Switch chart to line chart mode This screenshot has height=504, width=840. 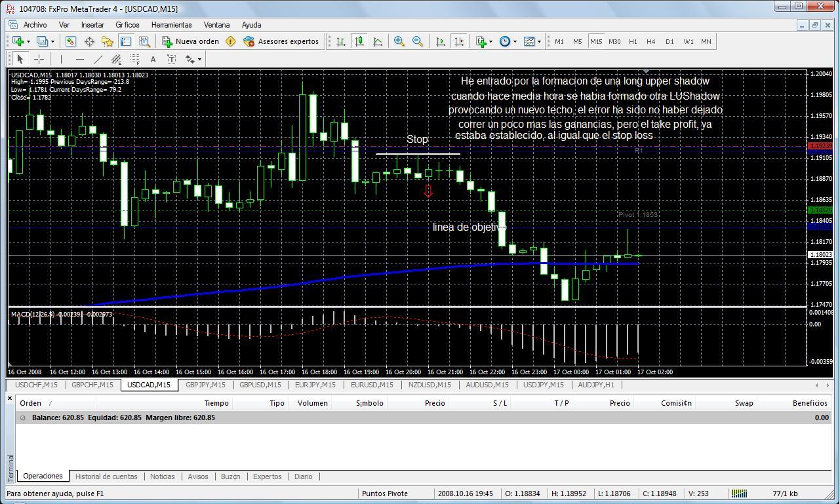pos(378,41)
